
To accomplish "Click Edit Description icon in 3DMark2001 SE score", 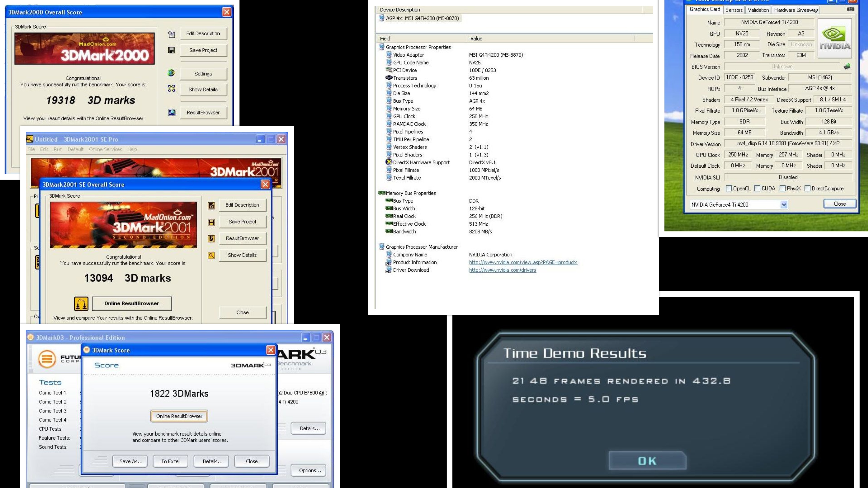I will point(211,205).
